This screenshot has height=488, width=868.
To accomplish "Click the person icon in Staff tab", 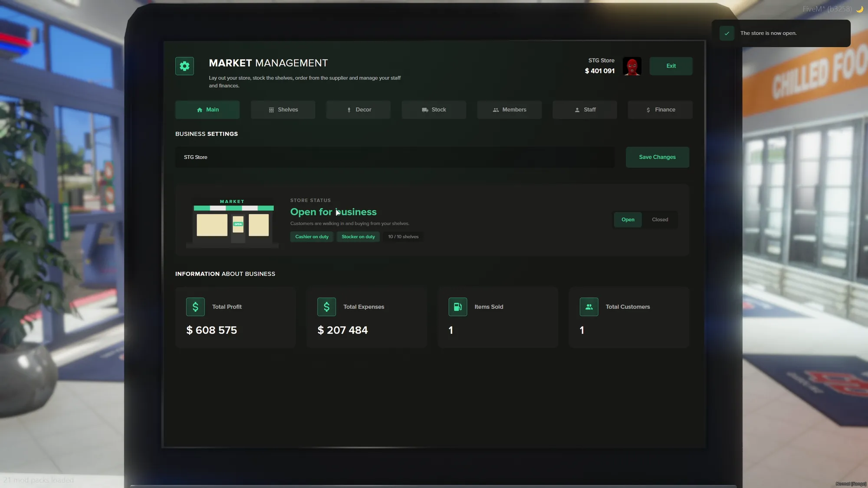I will pos(577,110).
